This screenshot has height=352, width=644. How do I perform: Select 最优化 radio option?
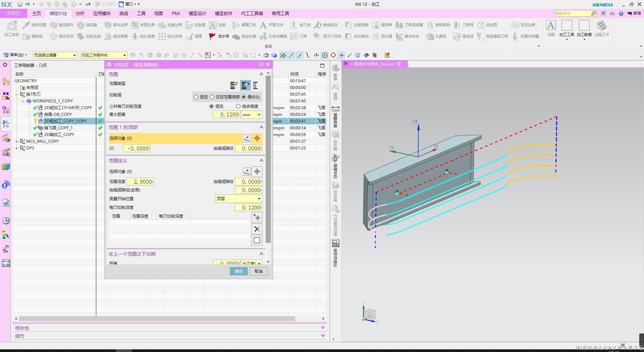(x=244, y=97)
